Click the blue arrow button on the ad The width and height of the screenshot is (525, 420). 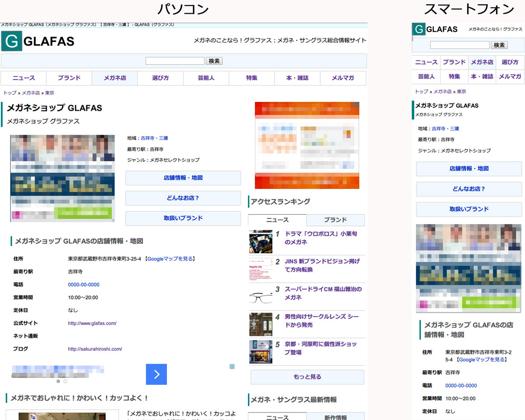click(x=156, y=374)
